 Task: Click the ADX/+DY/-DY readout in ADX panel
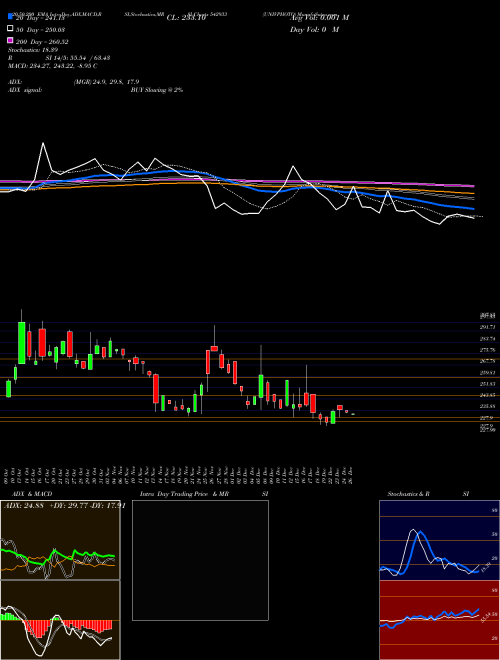(64, 506)
